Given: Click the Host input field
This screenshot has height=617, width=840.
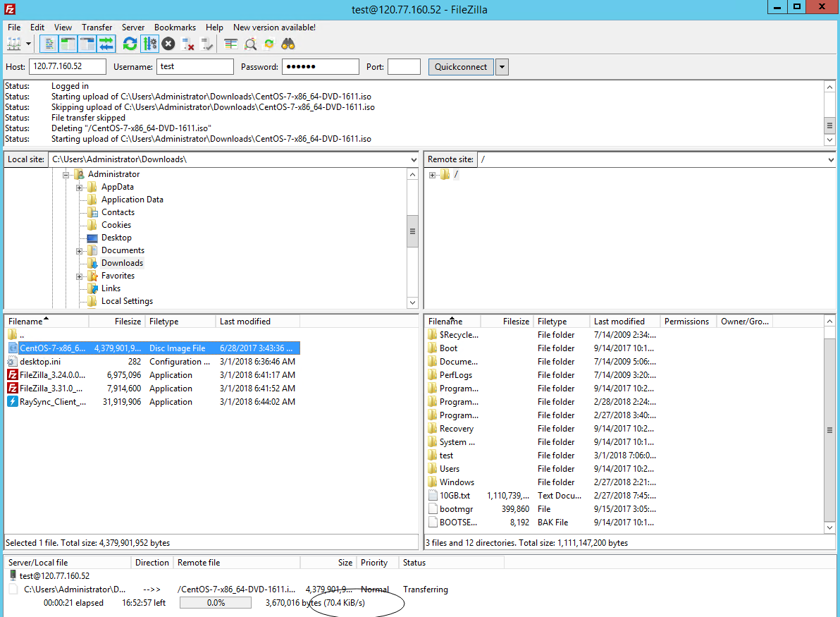Looking at the screenshot, I should (x=68, y=66).
